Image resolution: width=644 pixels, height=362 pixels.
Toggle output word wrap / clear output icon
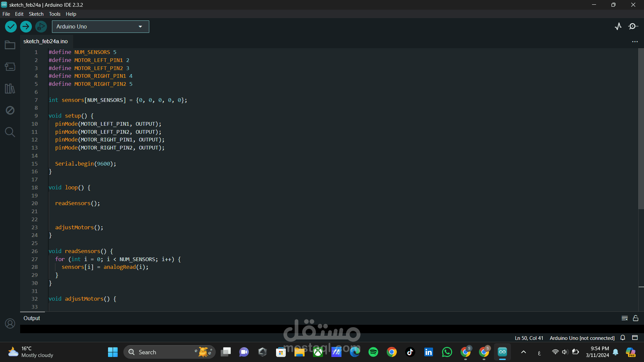pyautogui.click(x=625, y=318)
